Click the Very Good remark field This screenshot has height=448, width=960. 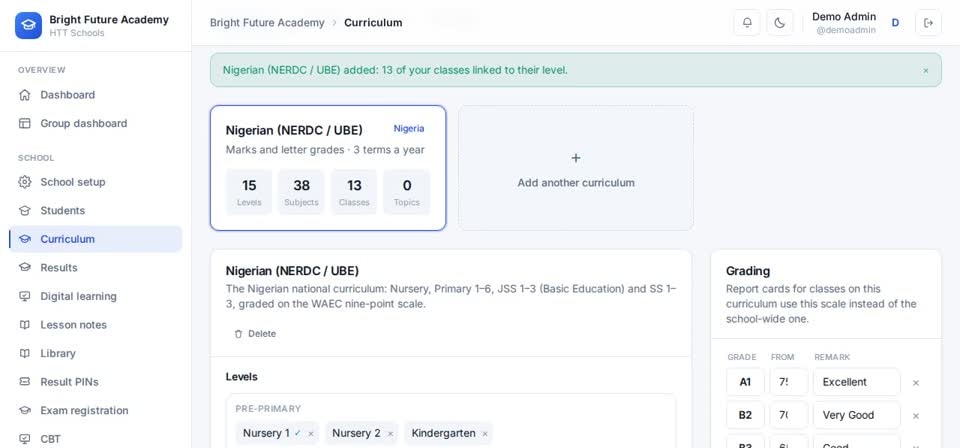[x=857, y=415]
